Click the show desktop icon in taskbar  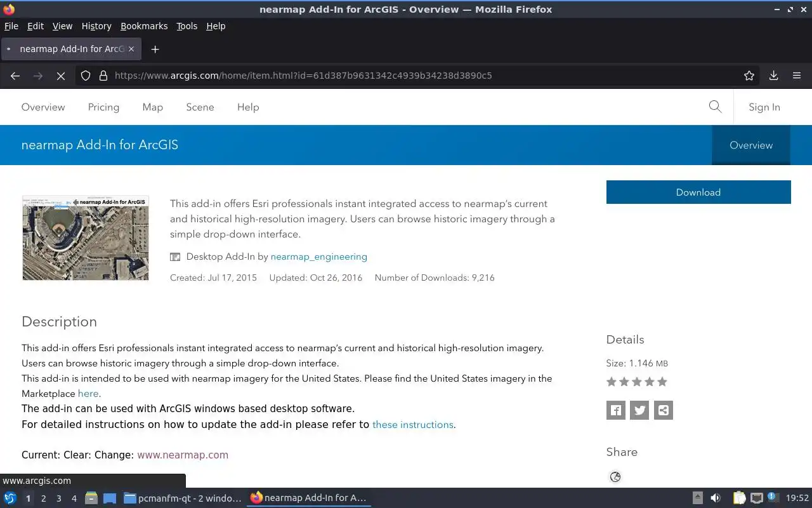110,498
